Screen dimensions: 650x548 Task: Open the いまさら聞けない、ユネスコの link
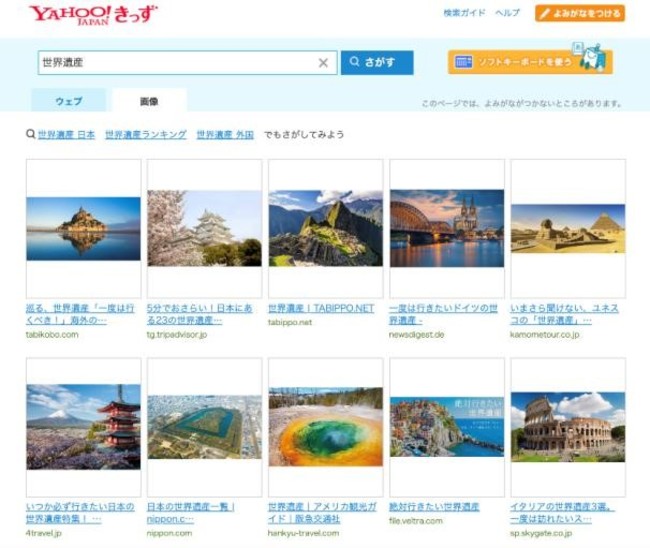click(x=564, y=314)
